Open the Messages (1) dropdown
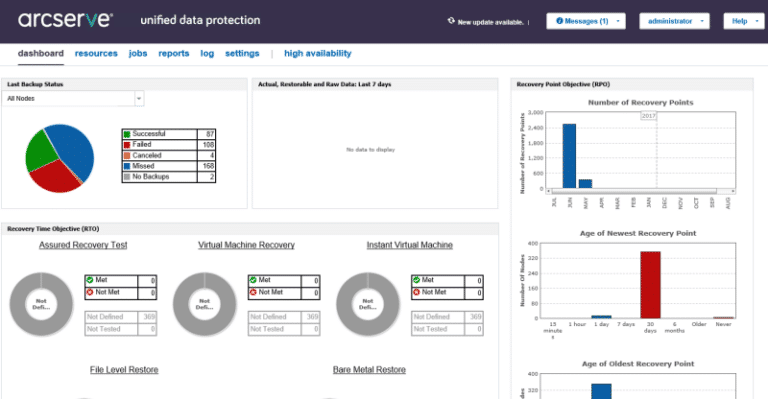This screenshot has width=768, height=399. pos(586,21)
